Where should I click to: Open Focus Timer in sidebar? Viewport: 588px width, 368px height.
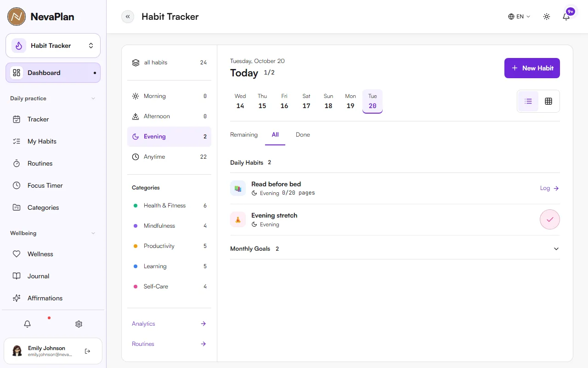click(x=53, y=185)
